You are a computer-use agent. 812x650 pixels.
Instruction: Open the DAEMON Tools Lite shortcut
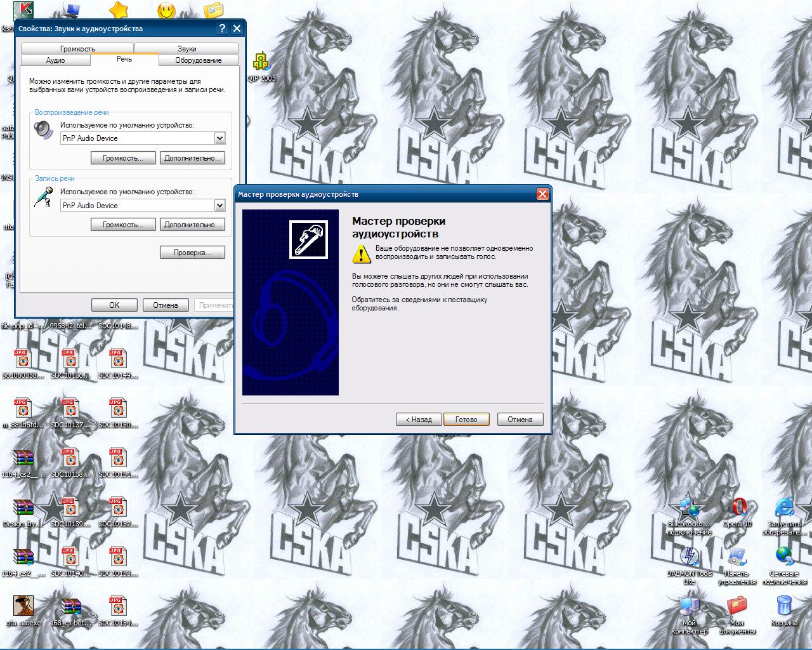point(690,557)
